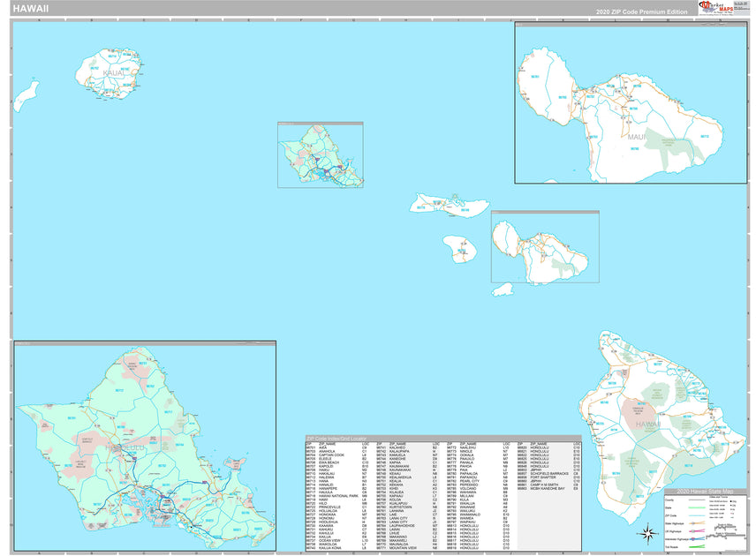Expand the 2020 Hawaii State Map legend header

pos(706,491)
